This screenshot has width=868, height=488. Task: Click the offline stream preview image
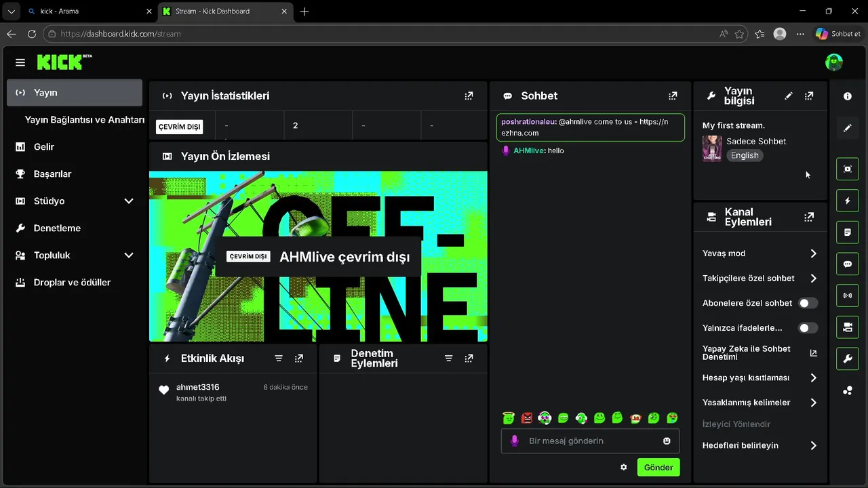coord(318,256)
